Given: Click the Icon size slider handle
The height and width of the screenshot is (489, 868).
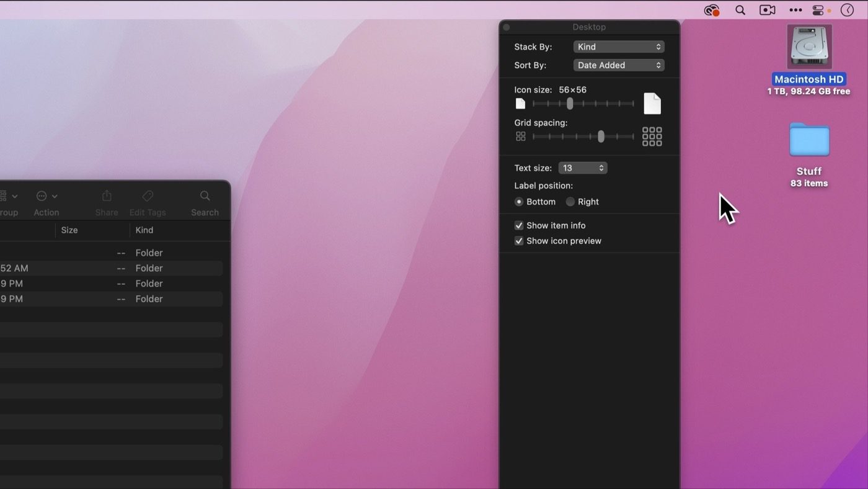Looking at the screenshot, I should (x=570, y=104).
